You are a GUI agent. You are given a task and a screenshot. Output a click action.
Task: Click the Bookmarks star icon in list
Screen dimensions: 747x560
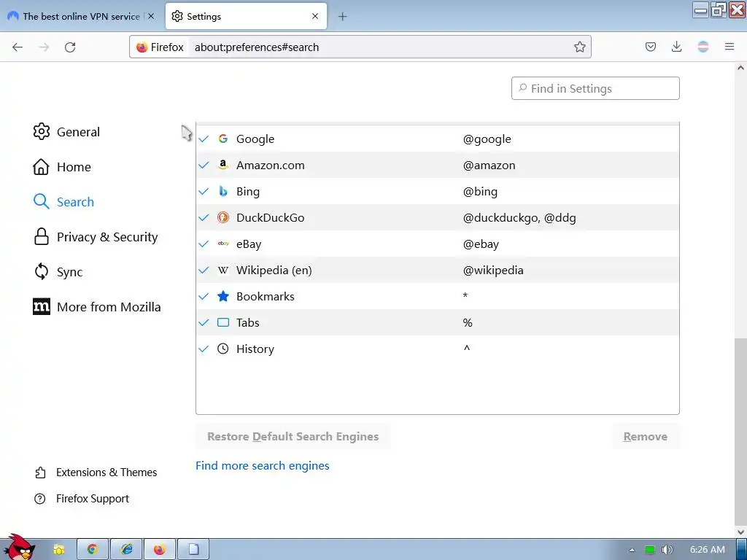223,296
